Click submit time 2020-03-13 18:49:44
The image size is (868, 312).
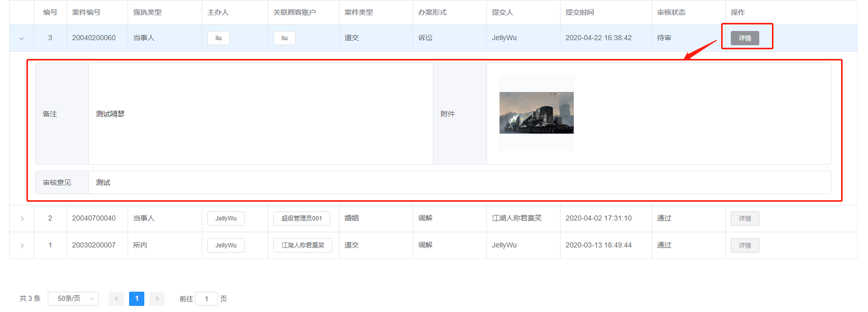[x=599, y=245]
